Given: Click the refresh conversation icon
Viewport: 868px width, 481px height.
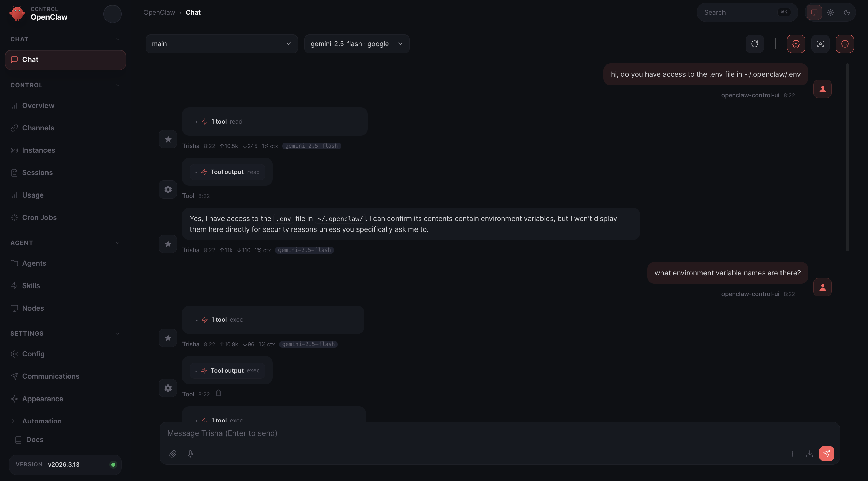Looking at the screenshot, I should click(754, 43).
